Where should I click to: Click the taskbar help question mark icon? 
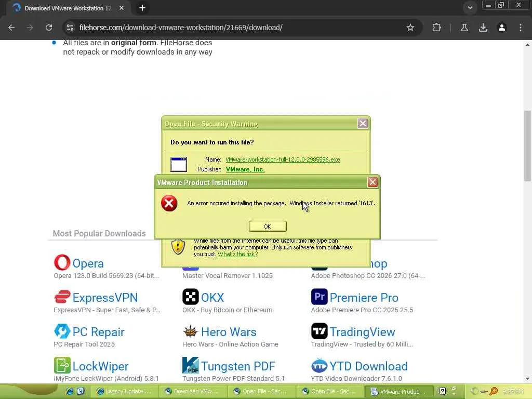(442, 391)
